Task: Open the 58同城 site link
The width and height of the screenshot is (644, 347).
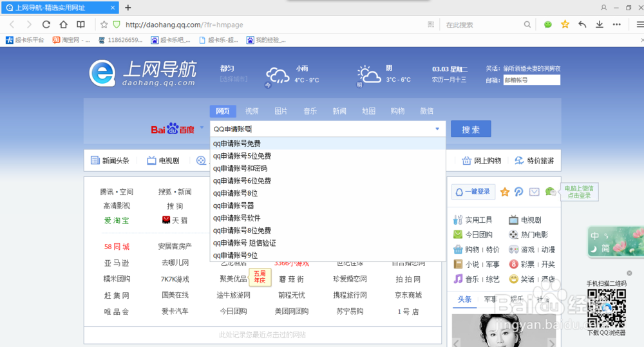Action: (117, 247)
